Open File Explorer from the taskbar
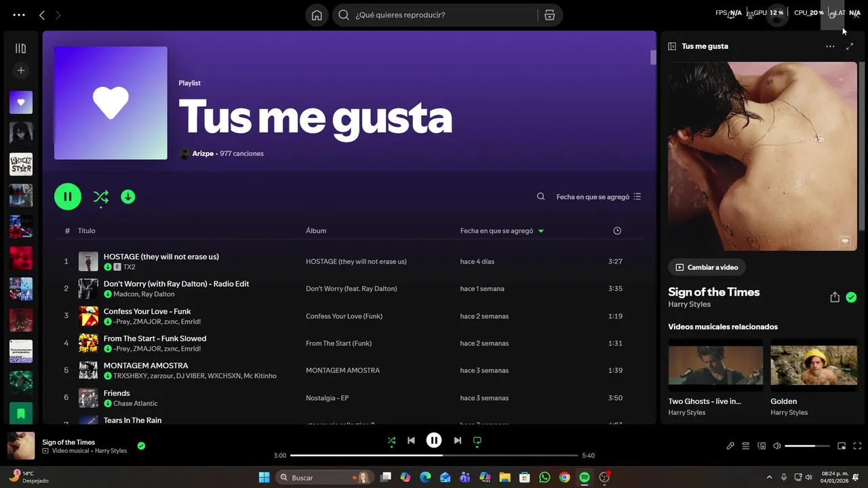Screen dimensions: 868x488 pyautogui.click(x=505, y=477)
